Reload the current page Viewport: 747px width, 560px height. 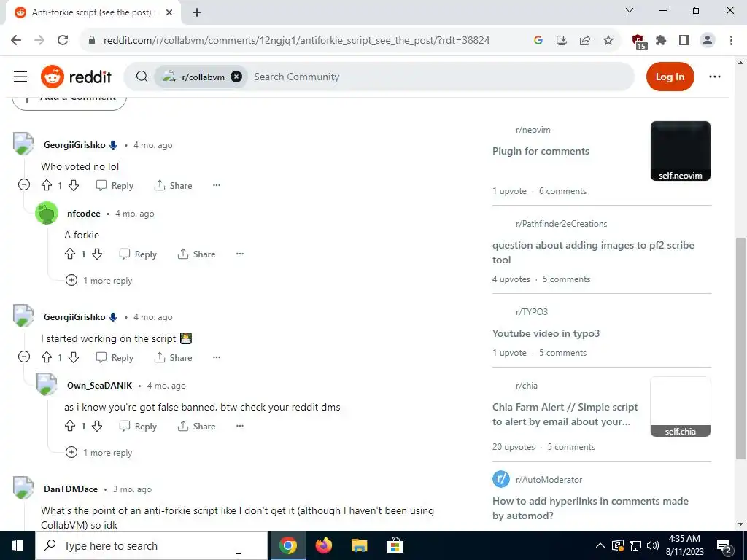(x=63, y=40)
